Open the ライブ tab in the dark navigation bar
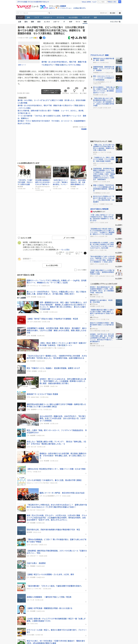 [37, 17]
